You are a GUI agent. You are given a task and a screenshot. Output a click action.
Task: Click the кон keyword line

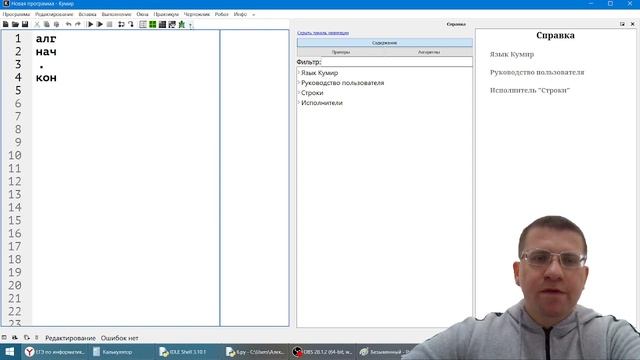coord(46,78)
